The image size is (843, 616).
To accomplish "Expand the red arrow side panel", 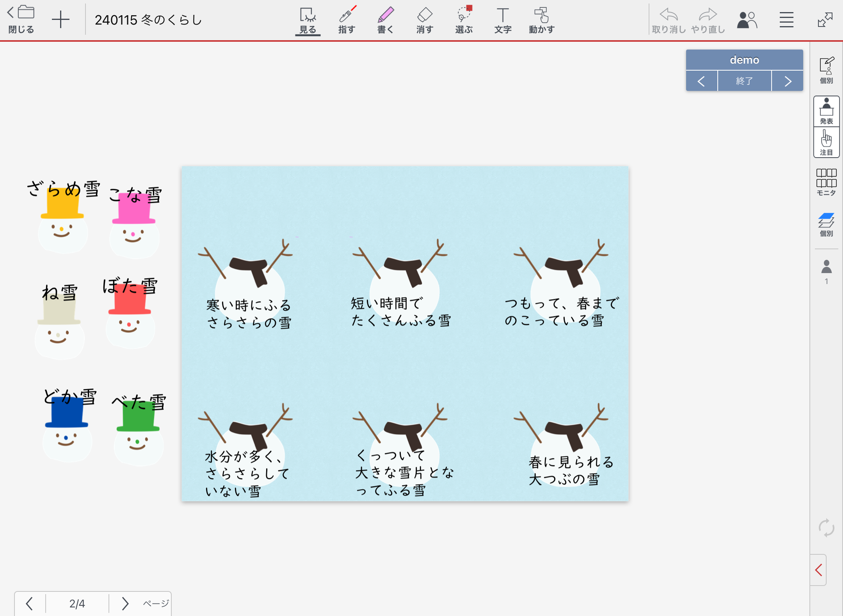I will pos(819,570).
